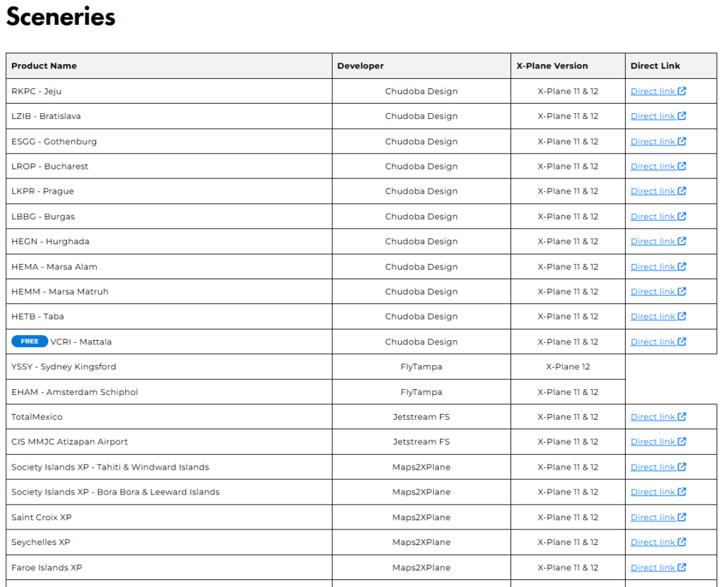Click the external-link icon in Bora Bora & Leeward row

pos(682,492)
